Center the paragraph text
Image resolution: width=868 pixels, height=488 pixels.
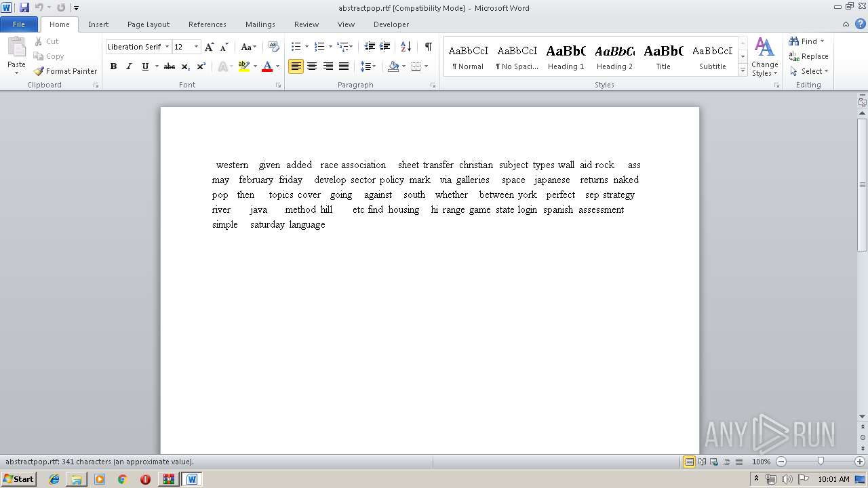pyautogui.click(x=312, y=66)
